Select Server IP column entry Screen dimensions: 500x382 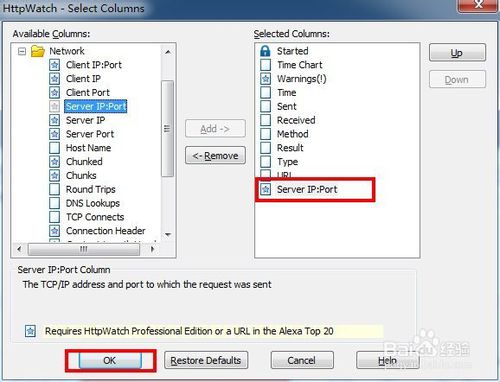coord(85,120)
